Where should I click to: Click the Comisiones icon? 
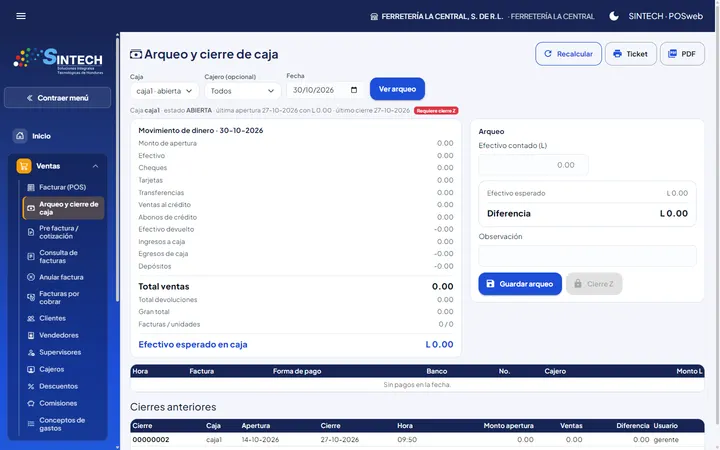point(31,403)
